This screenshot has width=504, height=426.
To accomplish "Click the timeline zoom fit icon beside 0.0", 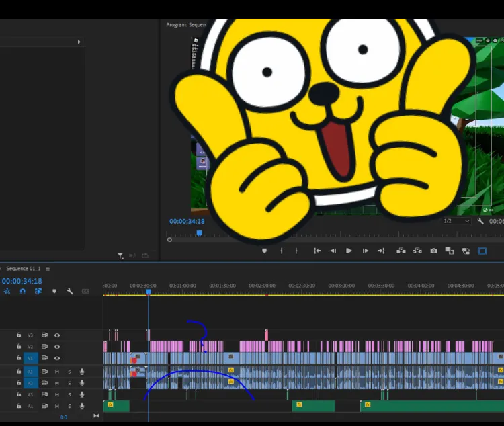I will pyautogui.click(x=96, y=416).
